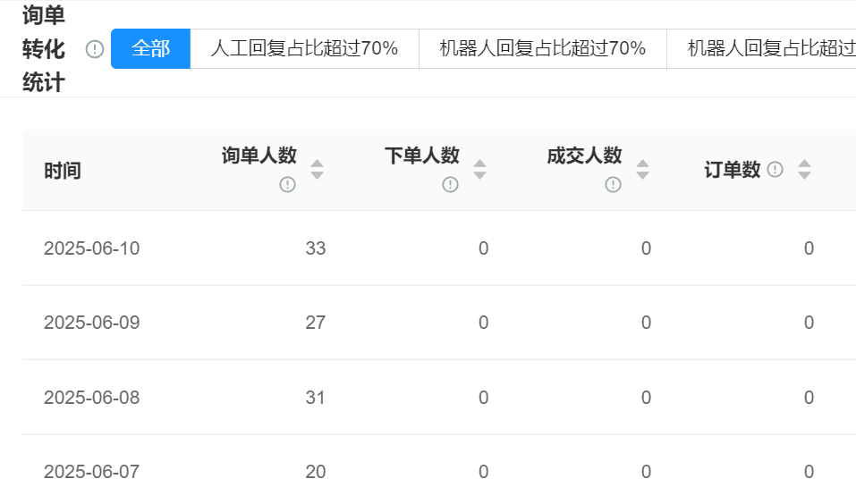The width and height of the screenshot is (856, 504).
Task: Click 成交人数 value in 2025-06-09 row
Action: [647, 323]
